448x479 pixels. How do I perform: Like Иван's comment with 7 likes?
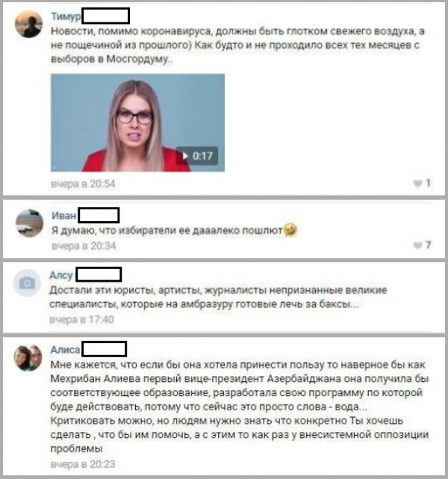click(417, 245)
